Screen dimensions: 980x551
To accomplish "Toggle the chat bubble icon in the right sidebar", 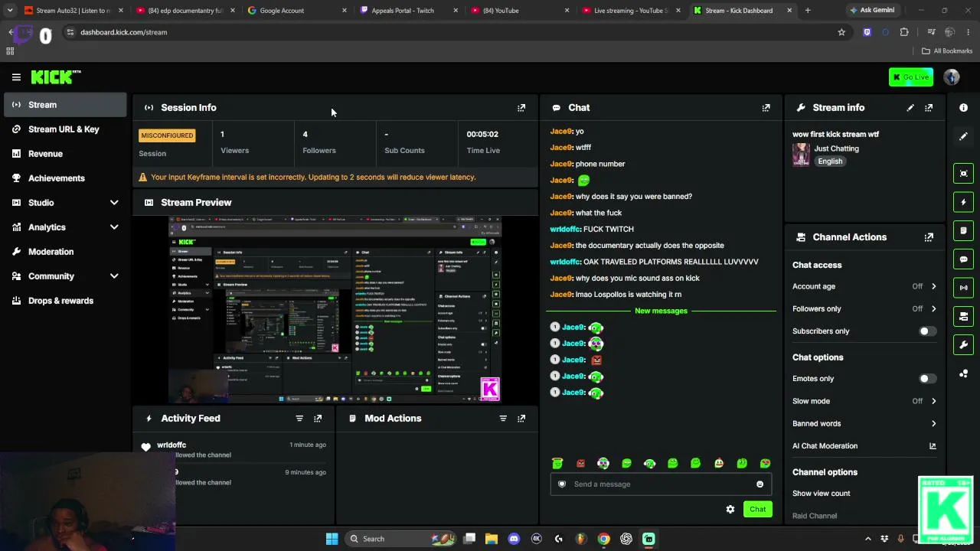I will pos(963,259).
